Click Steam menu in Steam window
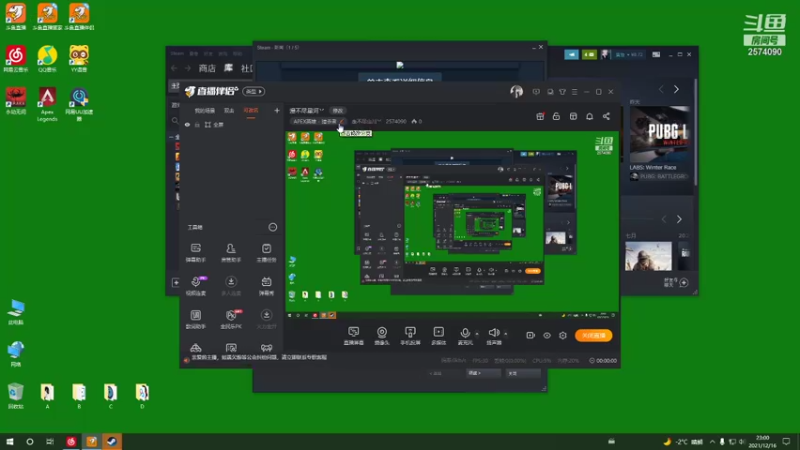Image resolution: width=800 pixels, height=450 pixels. coord(177,53)
